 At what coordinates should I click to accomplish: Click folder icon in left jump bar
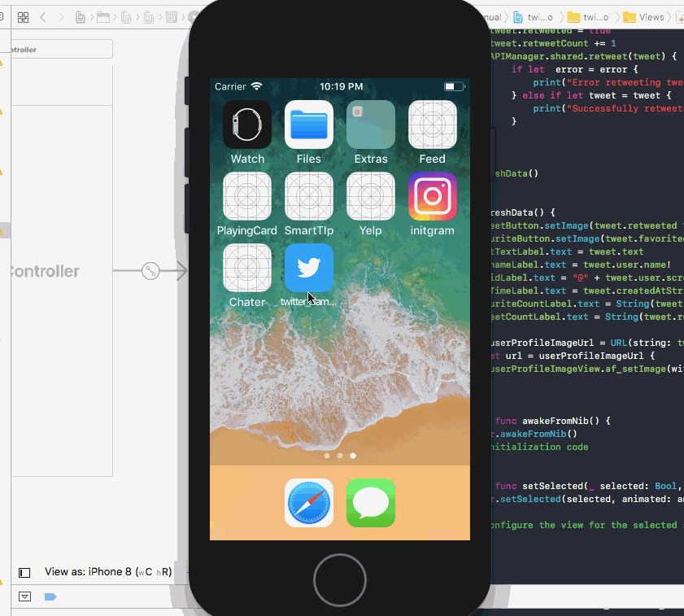103,17
